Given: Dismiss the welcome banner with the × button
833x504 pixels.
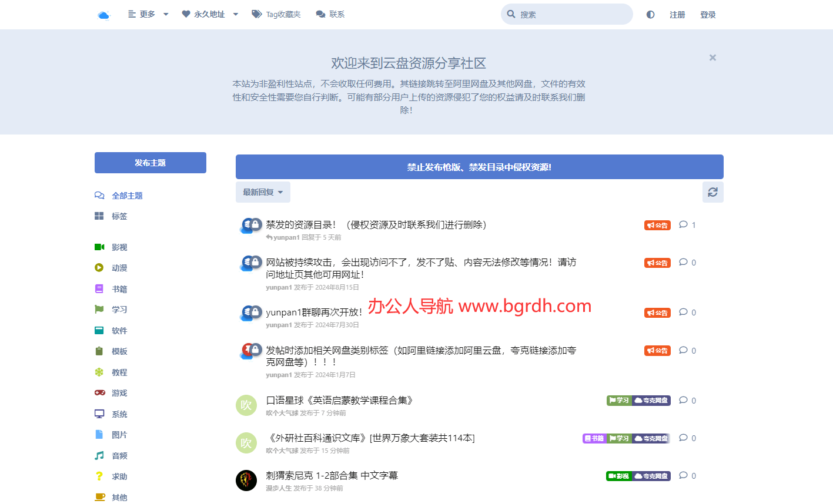Looking at the screenshot, I should 712,58.
